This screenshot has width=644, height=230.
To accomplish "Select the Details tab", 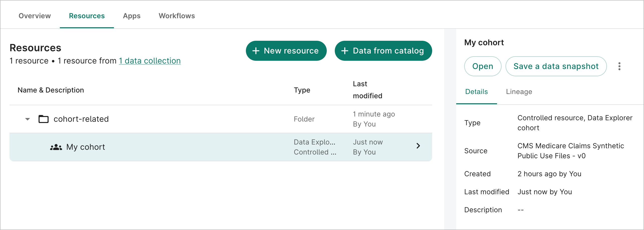I will pyautogui.click(x=476, y=91).
